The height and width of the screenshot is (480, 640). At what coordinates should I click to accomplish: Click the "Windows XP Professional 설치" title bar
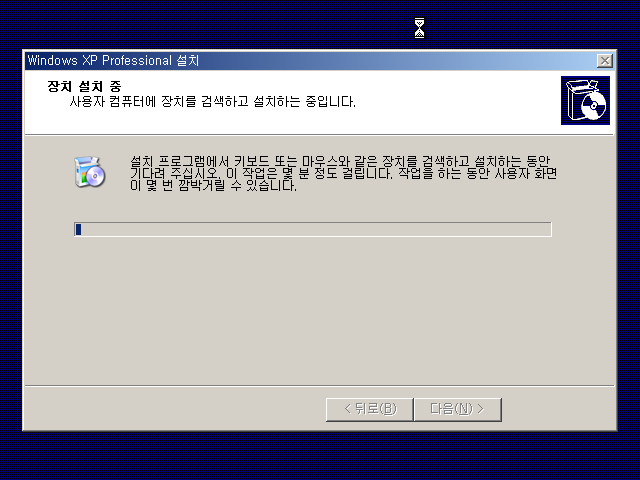click(x=310, y=61)
